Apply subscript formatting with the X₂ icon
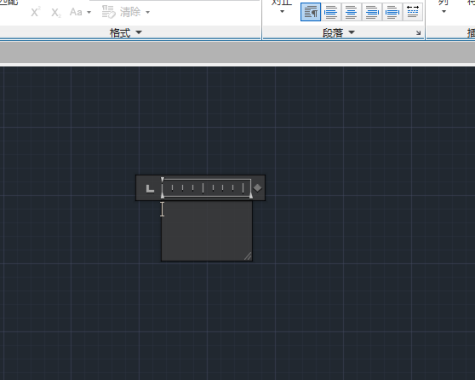This screenshot has width=475, height=380. click(56, 13)
